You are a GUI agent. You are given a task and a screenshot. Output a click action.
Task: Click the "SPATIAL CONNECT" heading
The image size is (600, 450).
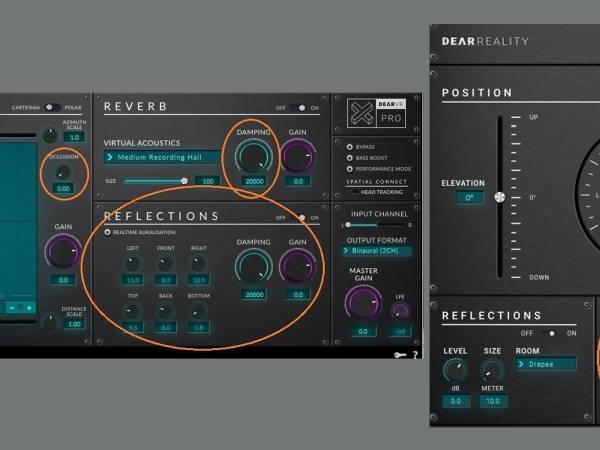pos(377,182)
